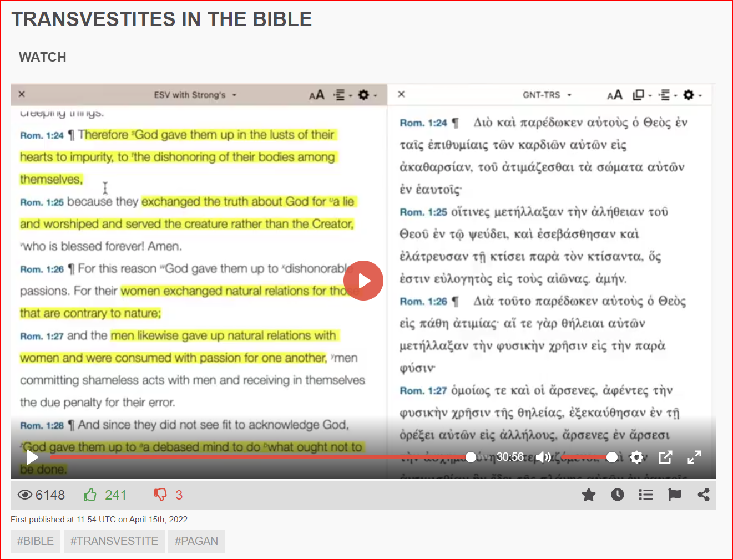This screenshot has width=733, height=560.
Task: Add video to a playlist
Action: (x=646, y=495)
